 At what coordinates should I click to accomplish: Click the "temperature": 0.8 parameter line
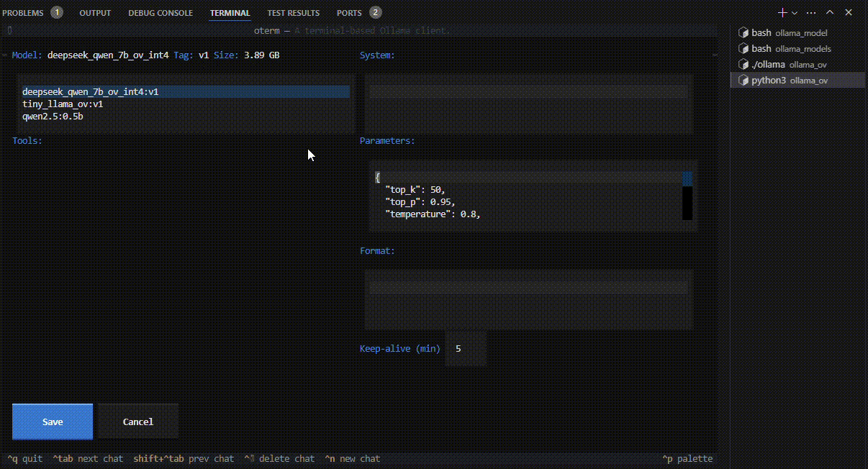(x=433, y=214)
